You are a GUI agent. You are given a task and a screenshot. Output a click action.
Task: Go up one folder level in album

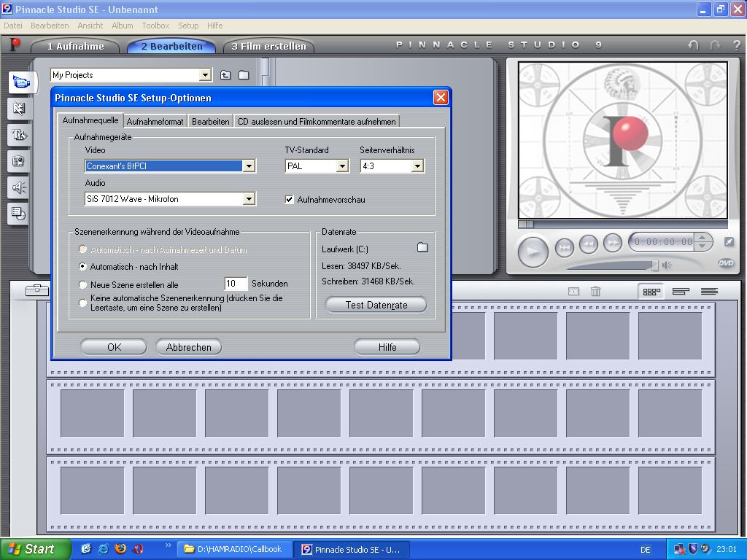click(x=225, y=75)
